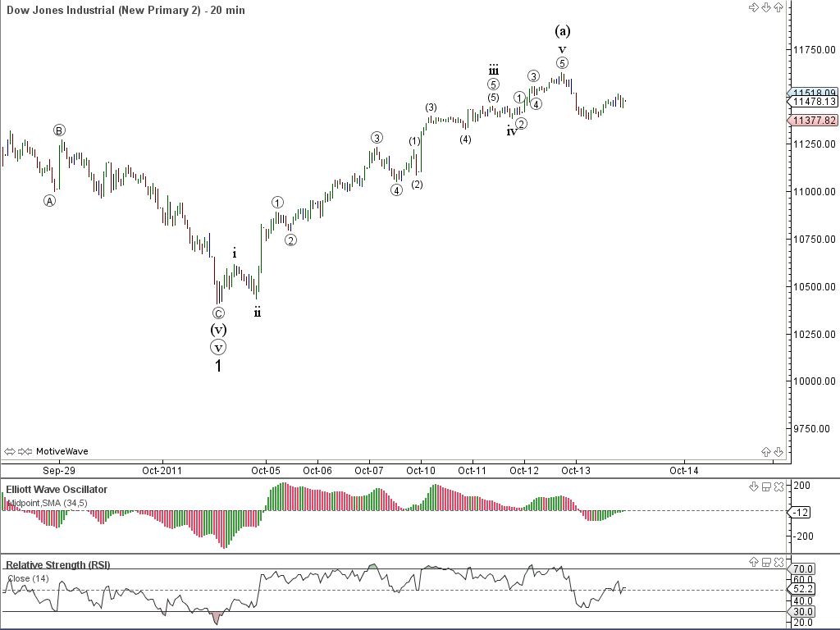Select the blue 11518.09 price label
The height and width of the screenshot is (630, 840).
click(814, 93)
